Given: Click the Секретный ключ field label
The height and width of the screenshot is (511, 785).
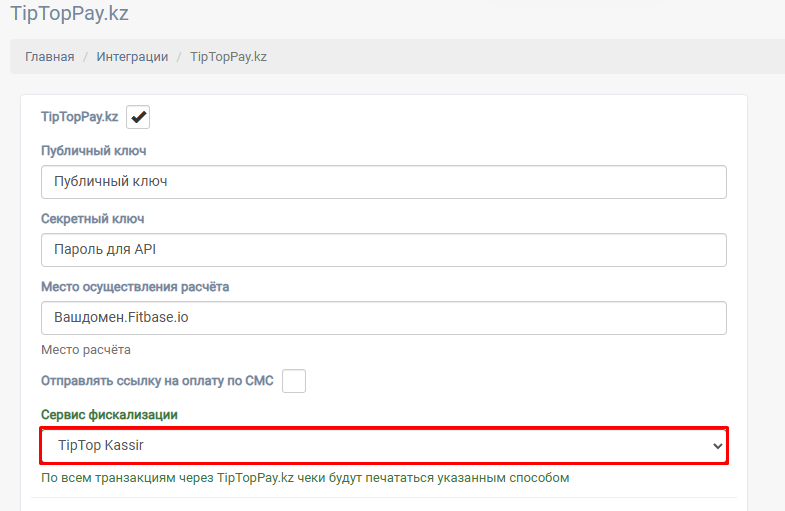Looking at the screenshot, I should click(x=93, y=219).
